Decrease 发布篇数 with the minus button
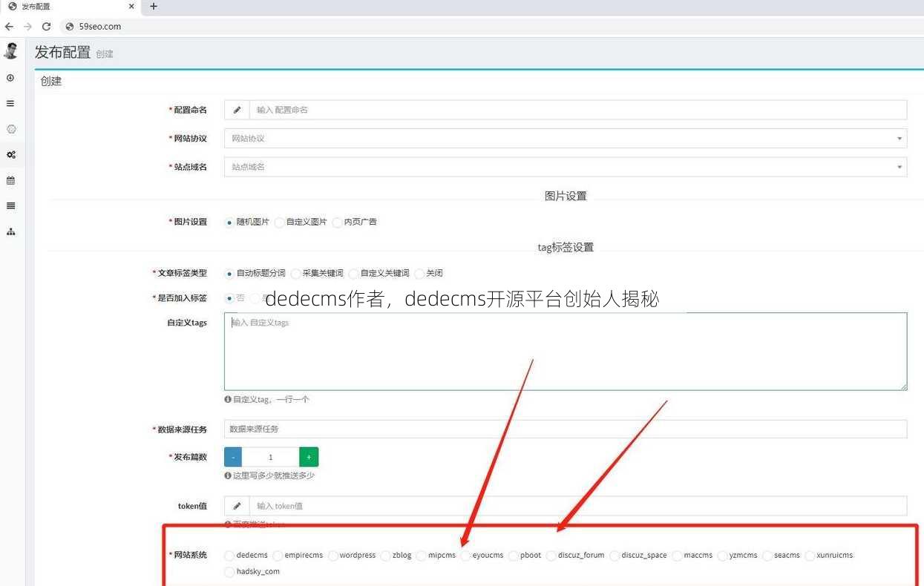 (x=233, y=457)
